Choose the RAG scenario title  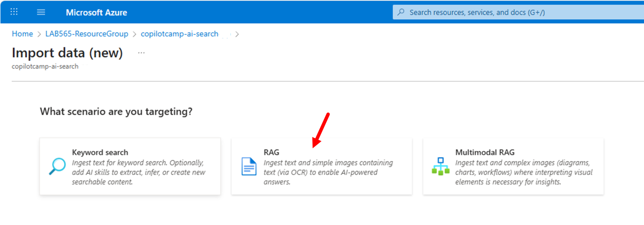point(271,152)
